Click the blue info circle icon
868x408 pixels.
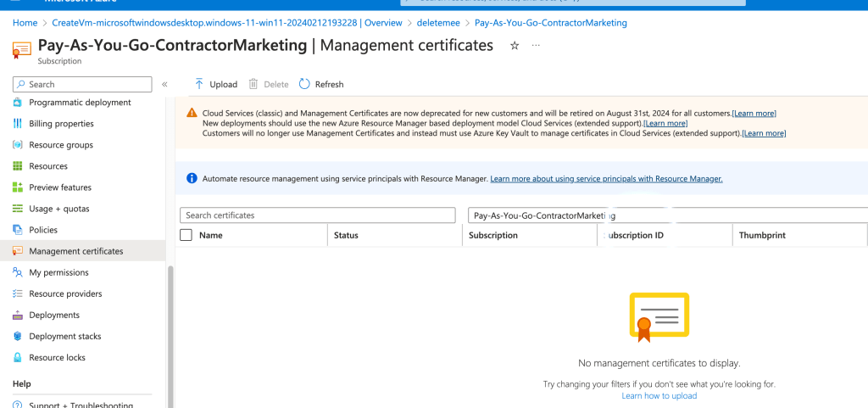[x=192, y=178]
